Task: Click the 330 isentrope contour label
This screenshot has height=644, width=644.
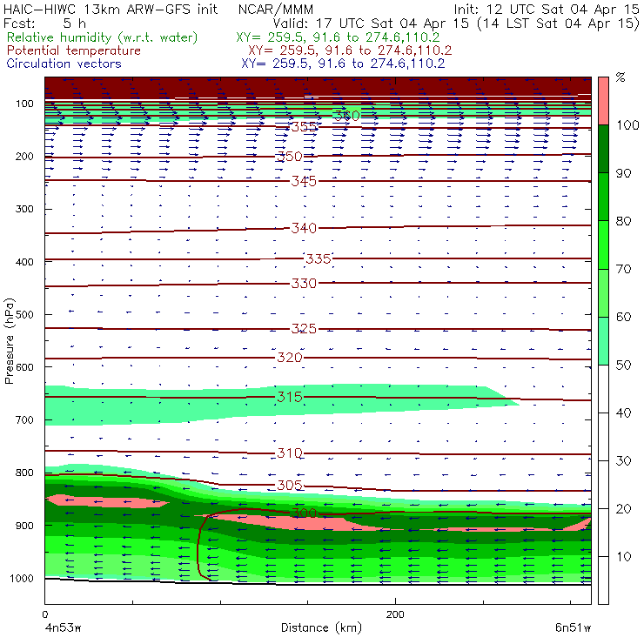Action: 304,284
